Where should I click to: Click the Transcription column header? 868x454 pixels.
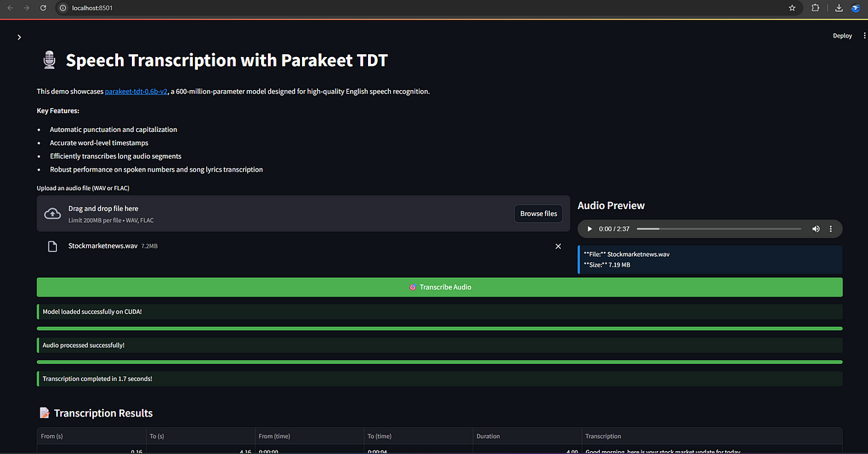[712, 436]
